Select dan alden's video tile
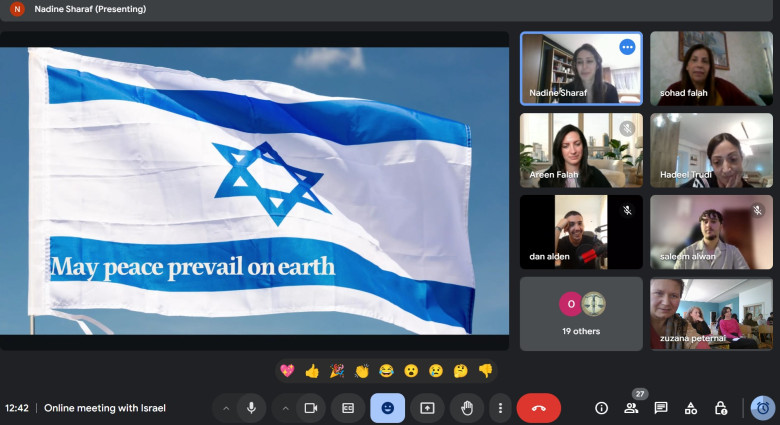Screen dimensions: 780x425 click(581, 232)
